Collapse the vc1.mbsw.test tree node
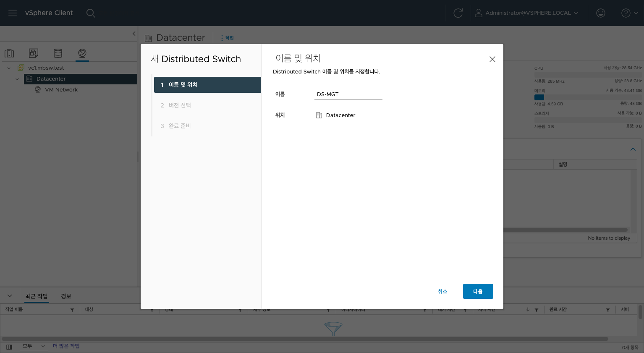 (x=9, y=68)
